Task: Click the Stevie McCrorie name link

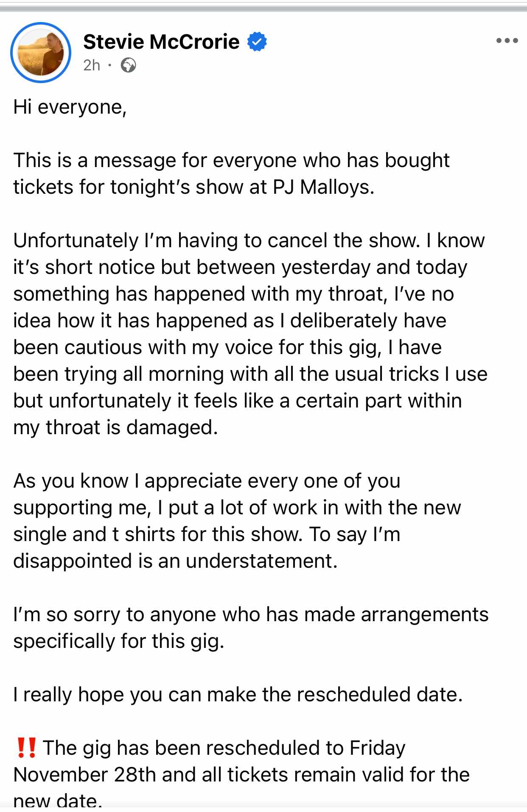Action: 161,42
